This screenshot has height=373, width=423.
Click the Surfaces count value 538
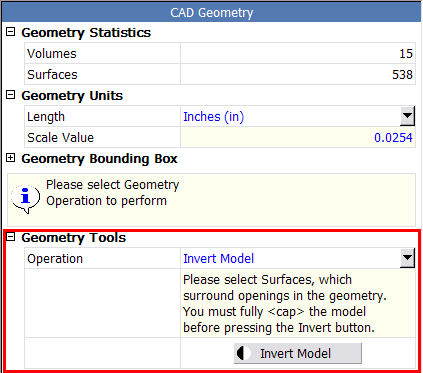click(402, 75)
